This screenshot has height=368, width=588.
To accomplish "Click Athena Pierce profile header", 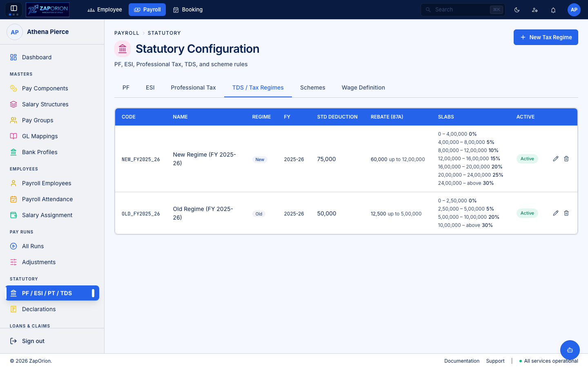I will pyautogui.click(x=52, y=32).
